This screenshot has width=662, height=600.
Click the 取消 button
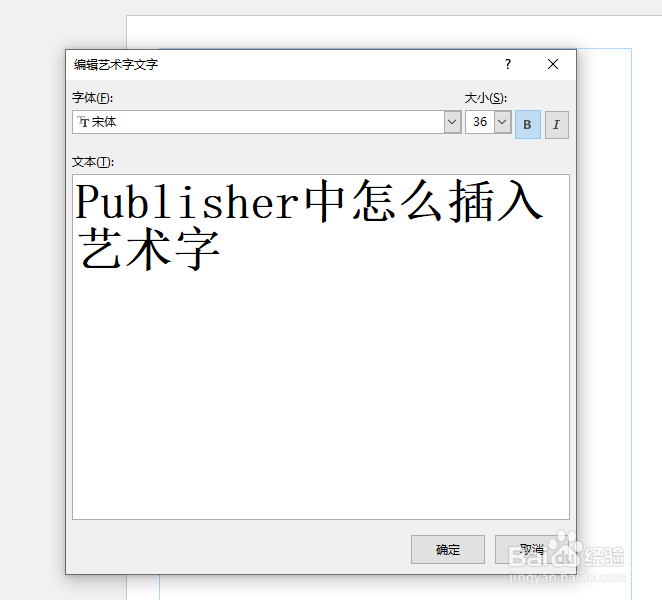pyautogui.click(x=531, y=549)
